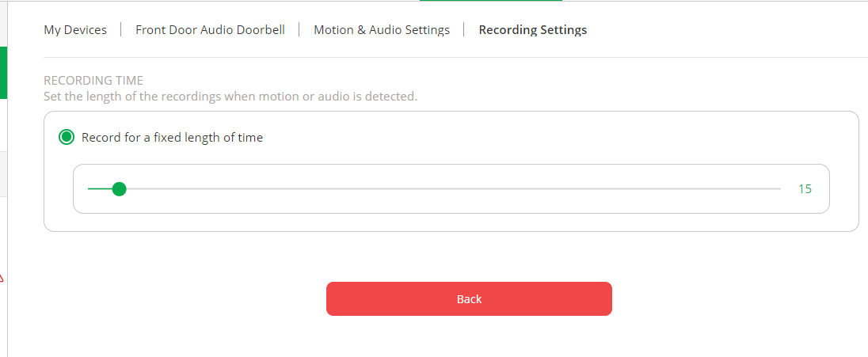Click the slider value 15

click(x=805, y=188)
